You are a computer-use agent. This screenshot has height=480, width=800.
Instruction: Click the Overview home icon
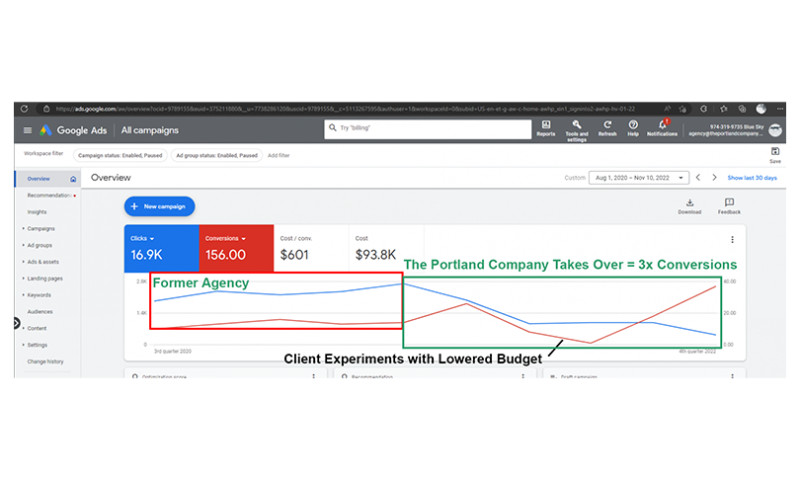(x=73, y=179)
